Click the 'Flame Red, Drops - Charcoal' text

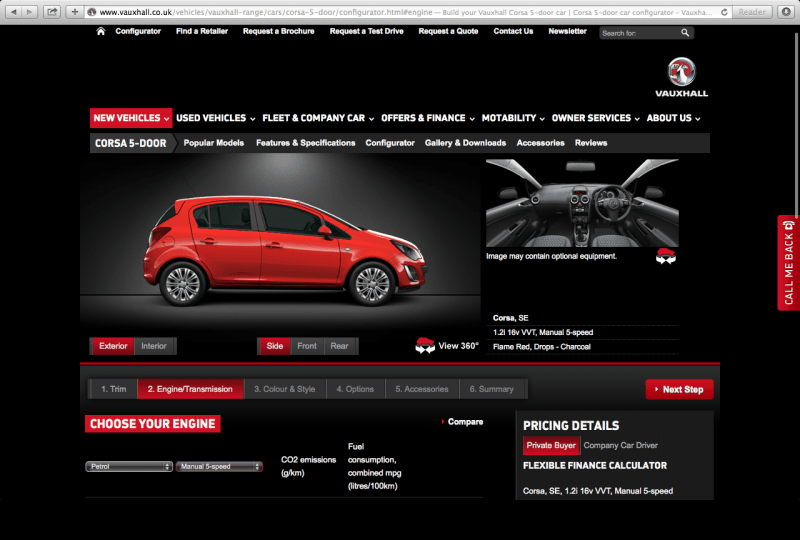(542, 347)
